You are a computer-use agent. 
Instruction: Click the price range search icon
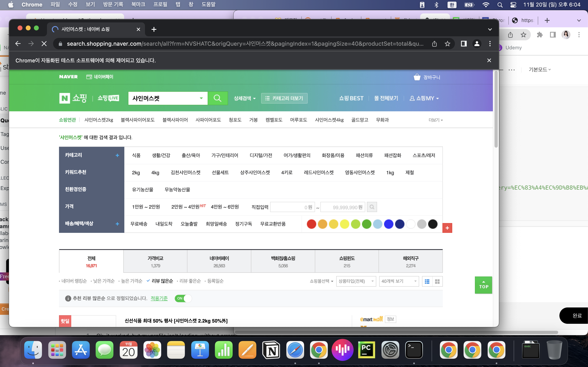[x=372, y=207]
